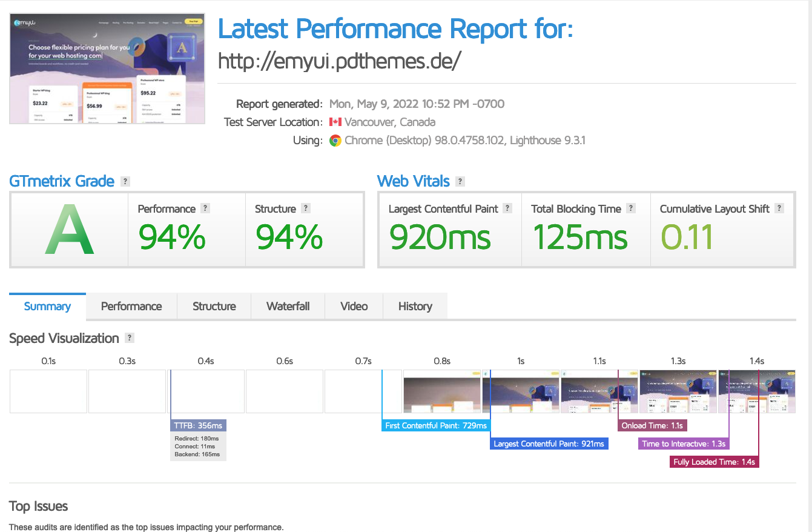Viewport: 812px width, 532px height.
Task: Select the 1.3s filmstrip frame
Action: (678, 391)
